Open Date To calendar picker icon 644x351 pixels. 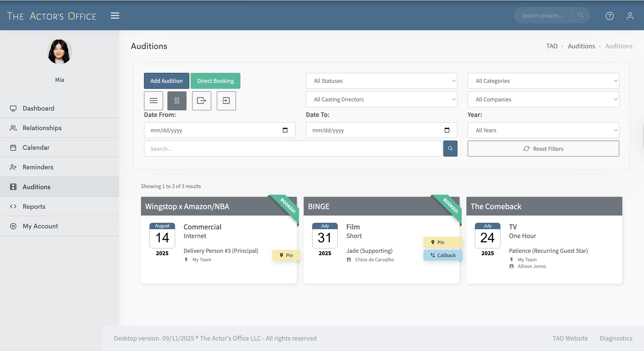[447, 130]
